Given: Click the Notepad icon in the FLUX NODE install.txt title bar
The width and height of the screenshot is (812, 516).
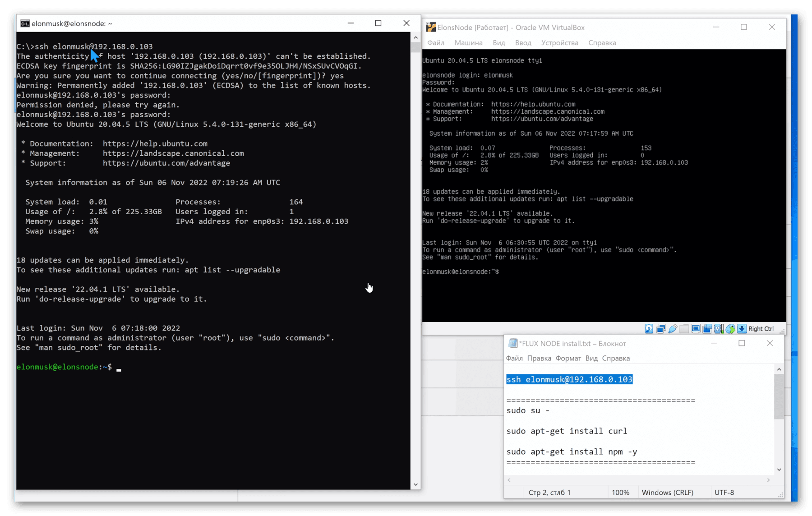Looking at the screenshot, I should point(512,343).
